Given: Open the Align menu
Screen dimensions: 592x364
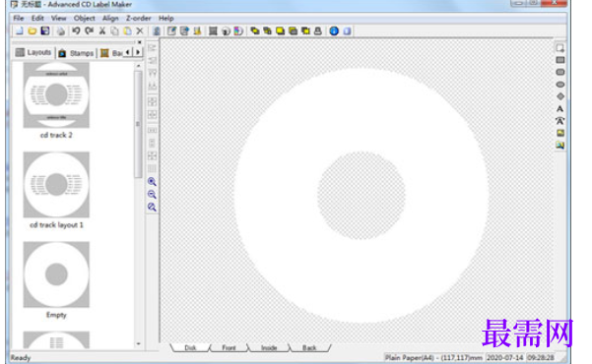Looking at the screenshot, I should tap(110, 18).
